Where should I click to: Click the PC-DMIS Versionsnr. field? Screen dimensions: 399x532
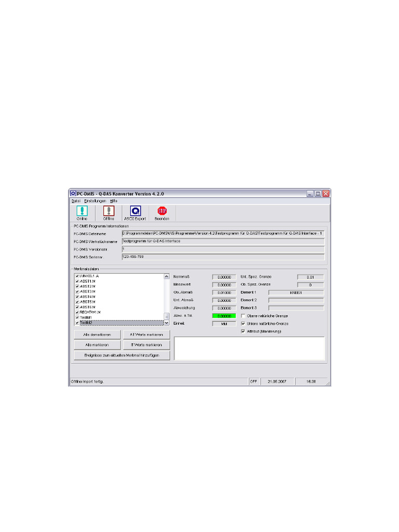click(223, 249)
